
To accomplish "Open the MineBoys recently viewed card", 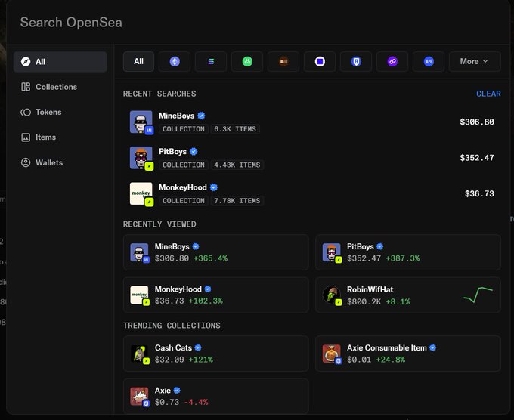I will point(216,252).
